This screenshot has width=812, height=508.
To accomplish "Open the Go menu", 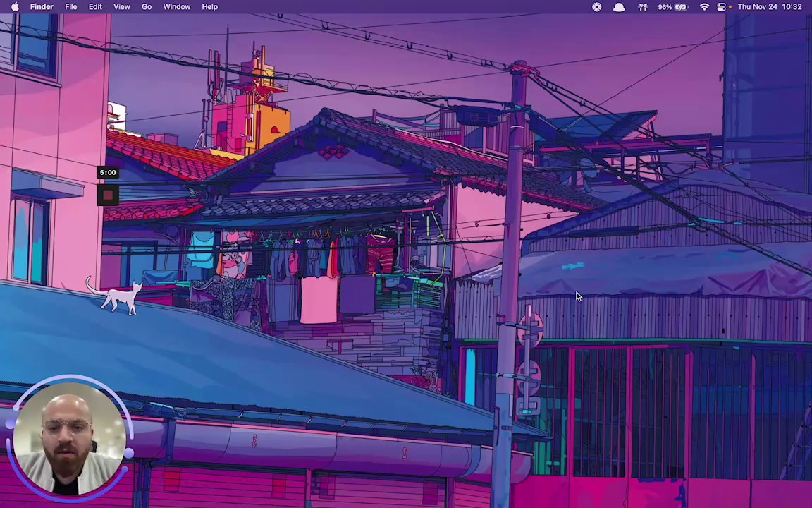I will 147,7.
